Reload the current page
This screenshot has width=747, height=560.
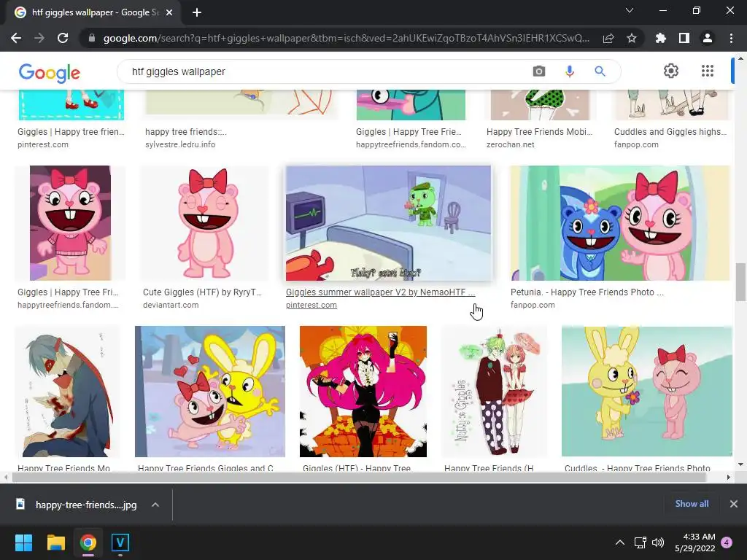pos(63,38)
